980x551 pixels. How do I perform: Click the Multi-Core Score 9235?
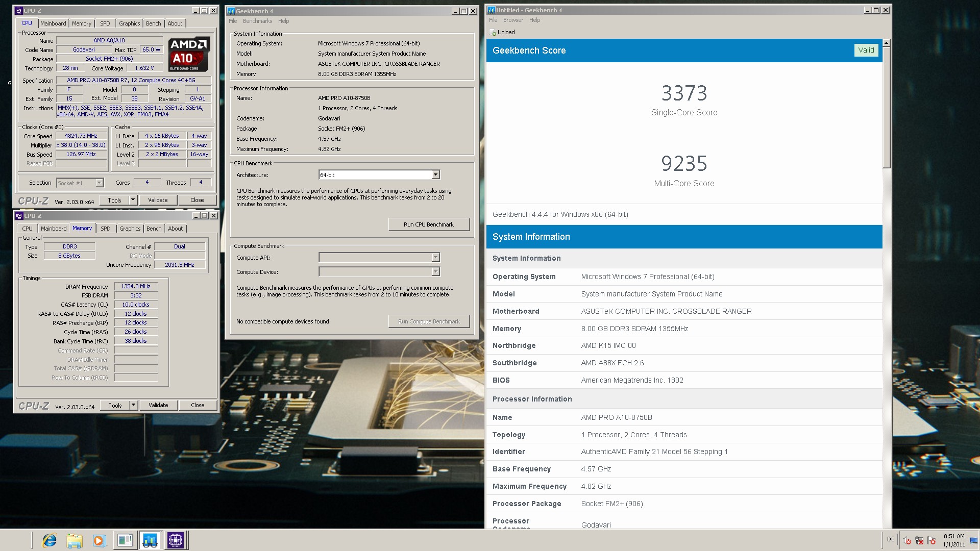684,164
